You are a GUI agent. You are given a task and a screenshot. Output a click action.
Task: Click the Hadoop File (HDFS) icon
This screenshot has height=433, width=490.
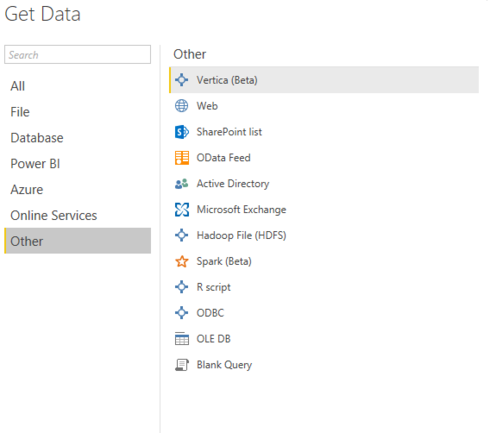point(182,235)
